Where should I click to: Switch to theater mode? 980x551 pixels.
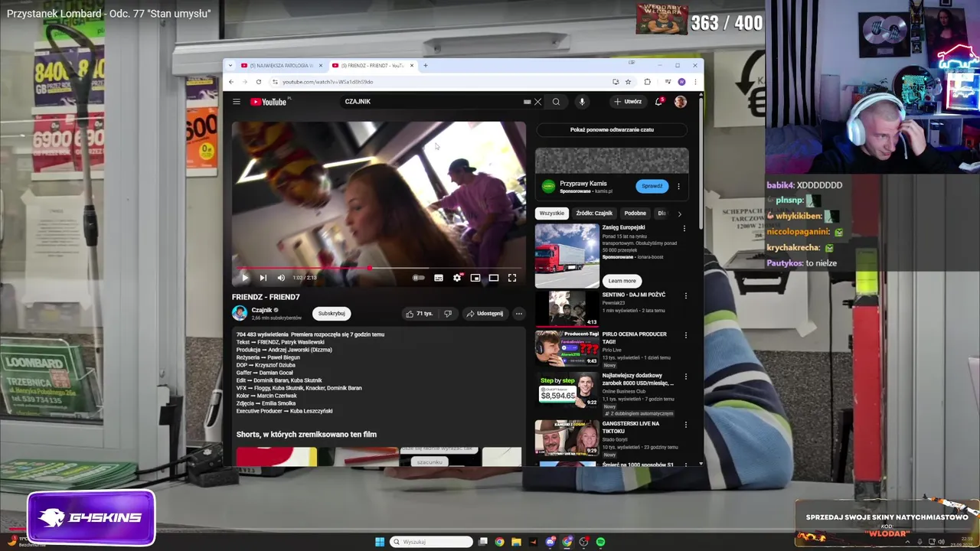pyautogui.click(x=494, y=278)
